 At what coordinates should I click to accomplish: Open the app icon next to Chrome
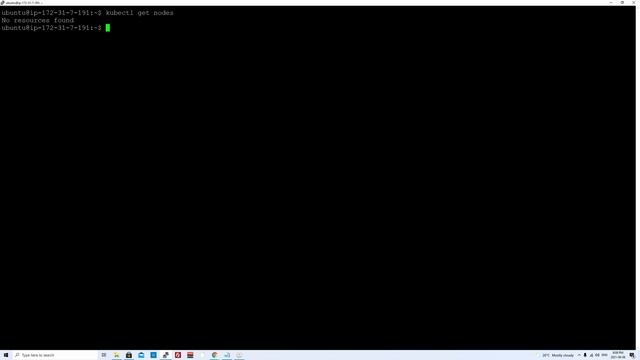point(227,355)
